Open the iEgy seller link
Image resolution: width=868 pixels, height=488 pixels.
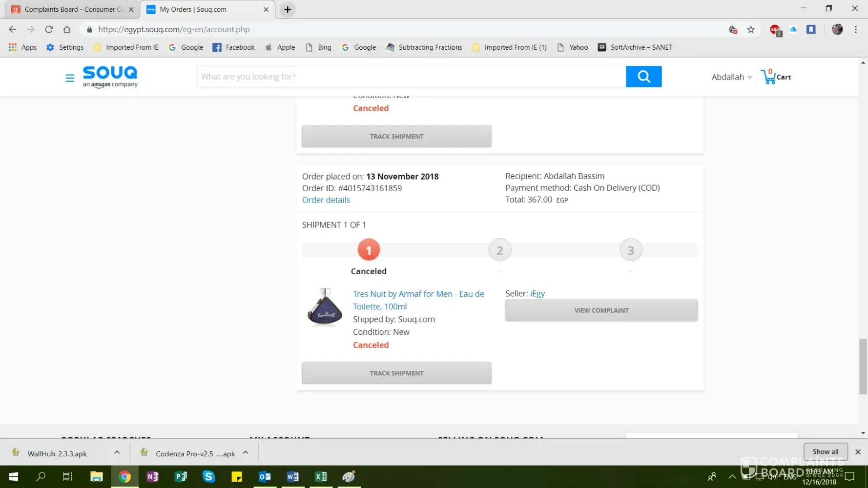[537, 294]
